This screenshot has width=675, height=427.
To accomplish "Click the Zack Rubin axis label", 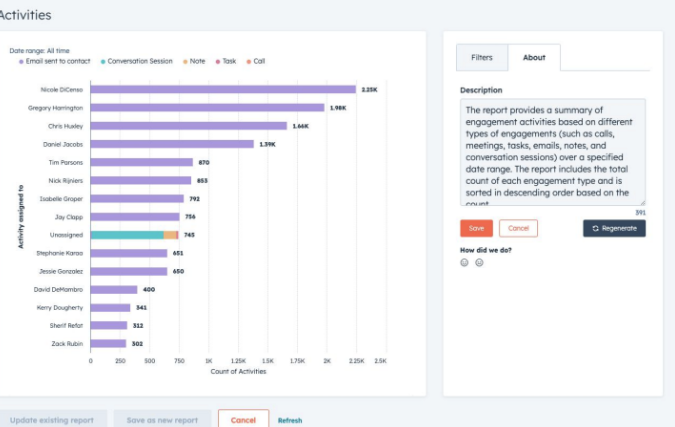I will [x=67, y=343].
